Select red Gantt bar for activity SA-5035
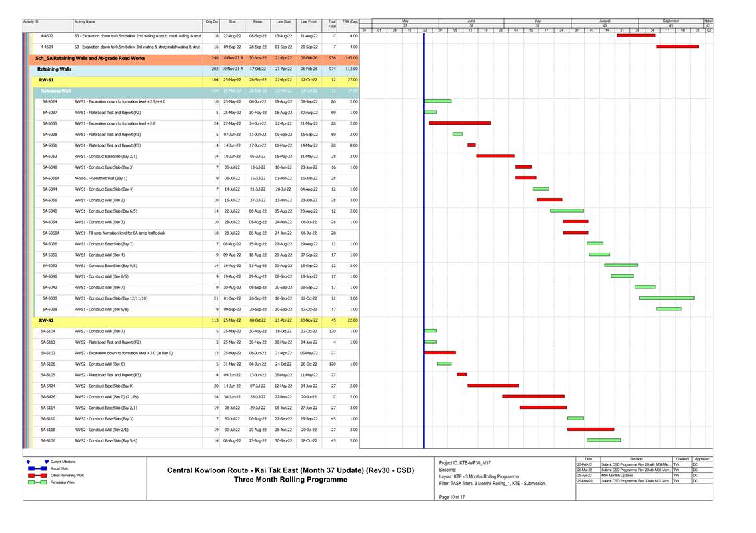Viewport: 756px width, 533px height. (x=459, y=123)
